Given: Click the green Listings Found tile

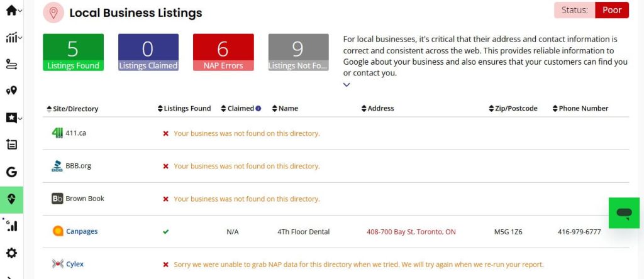Looking at the screenshot, I should click(x=73, y=52).
